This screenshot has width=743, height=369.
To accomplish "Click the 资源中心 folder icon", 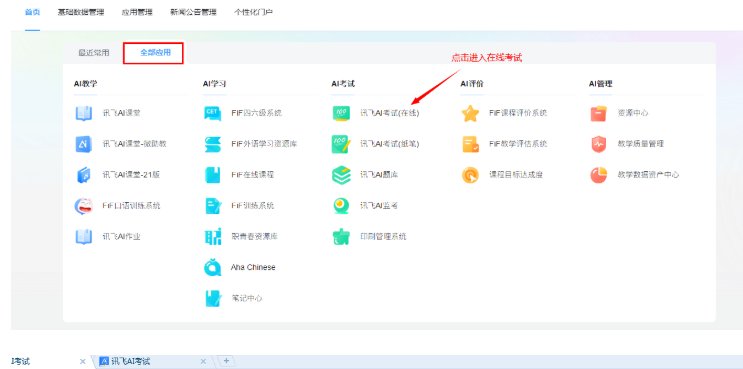I will pos(599,113).
